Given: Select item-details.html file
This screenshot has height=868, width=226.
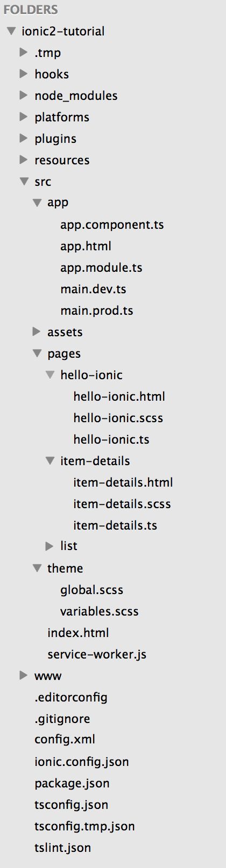Looking at the screenshot, I should point(123,482).
